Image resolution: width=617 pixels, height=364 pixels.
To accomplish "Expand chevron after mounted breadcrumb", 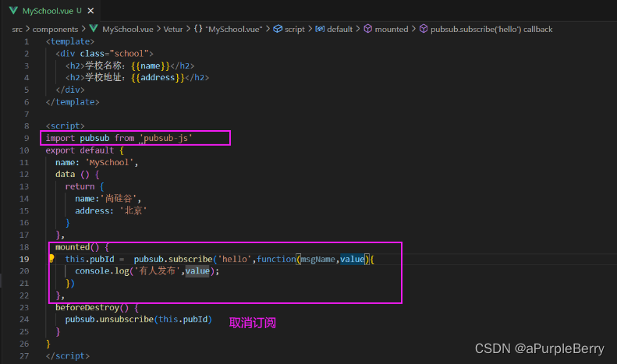I will tap(413, 29).
